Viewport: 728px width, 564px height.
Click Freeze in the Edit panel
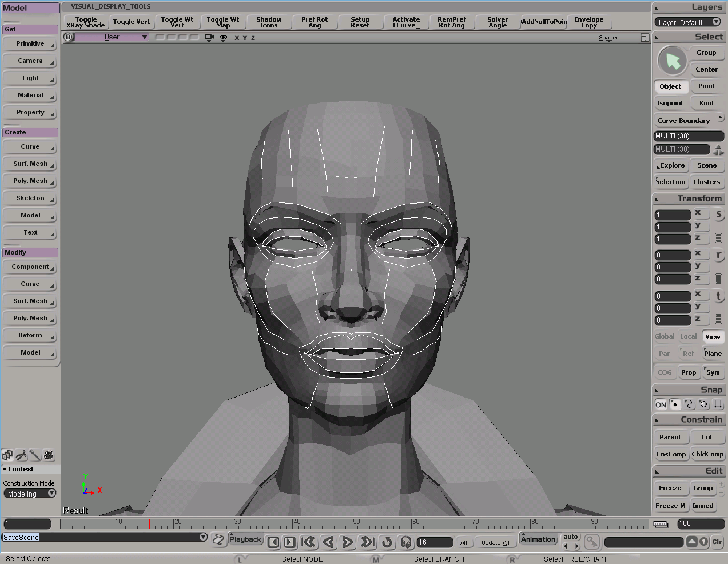tap(671, 488)
